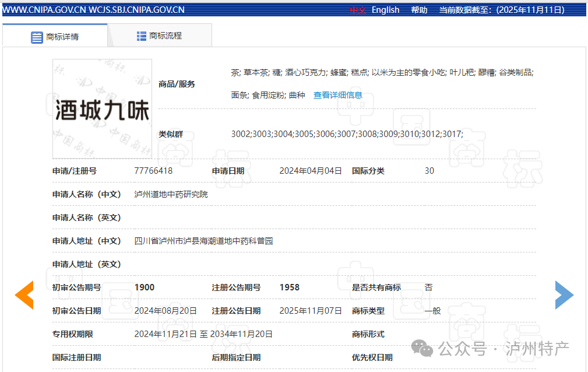Viewport: 588px width, 372px height.
Task: Click the registration announcement issue number 1958
Action: pyautogui.click(x=290, y=287)
